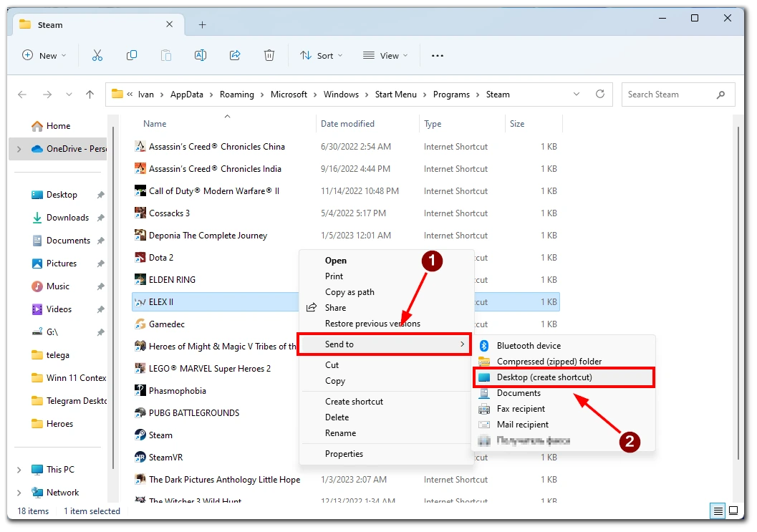Open the New dropdown button
This screenshot has height=532, width=757.
44,56
